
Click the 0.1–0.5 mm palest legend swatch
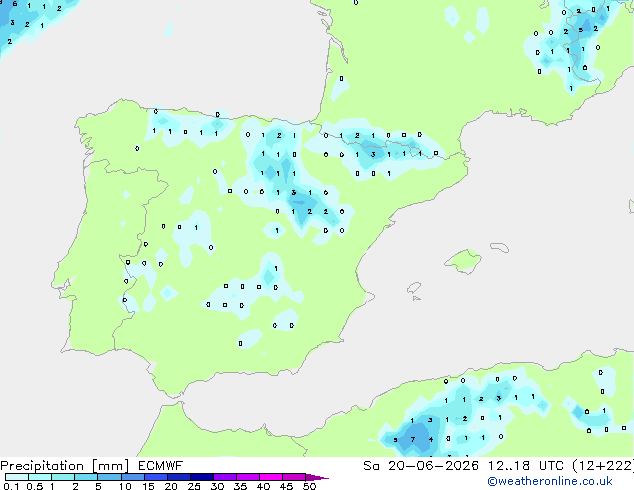[x=17, y=477]
